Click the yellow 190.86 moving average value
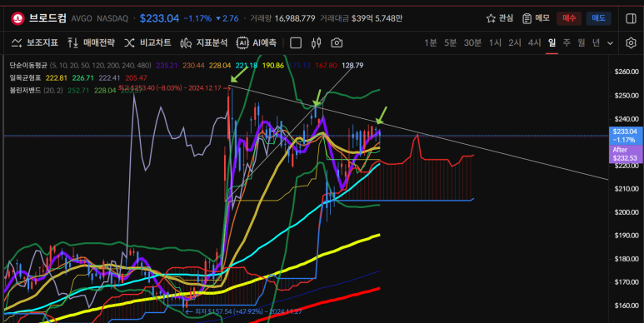The height and width of the screenshot is (323, 644). [x=273, y=65]
